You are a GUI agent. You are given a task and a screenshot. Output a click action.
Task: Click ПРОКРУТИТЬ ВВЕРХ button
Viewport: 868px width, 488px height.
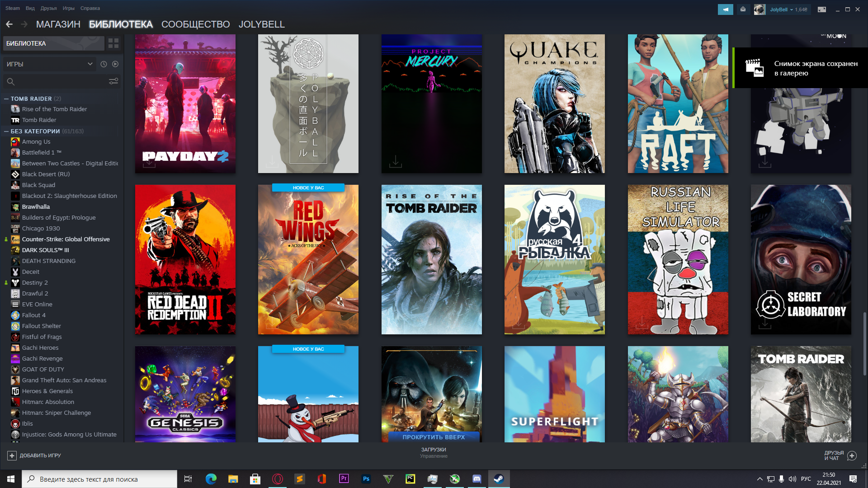(434, 437)
